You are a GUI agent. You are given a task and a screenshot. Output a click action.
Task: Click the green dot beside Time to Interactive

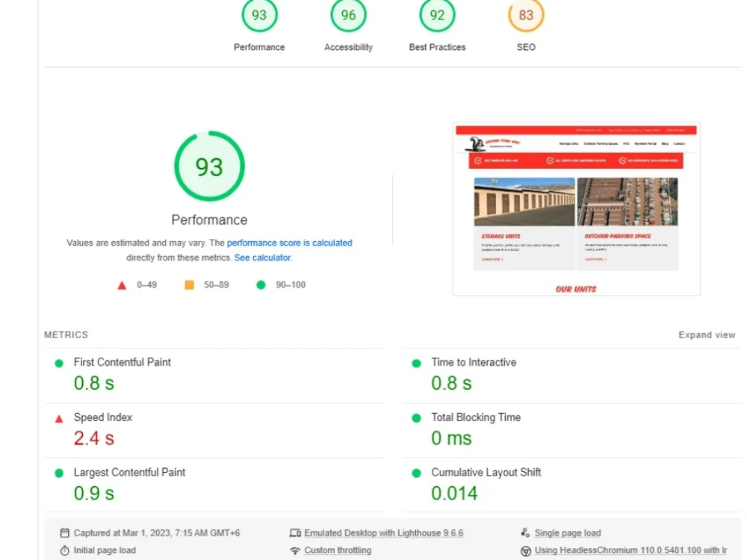[x=416, y=364]
